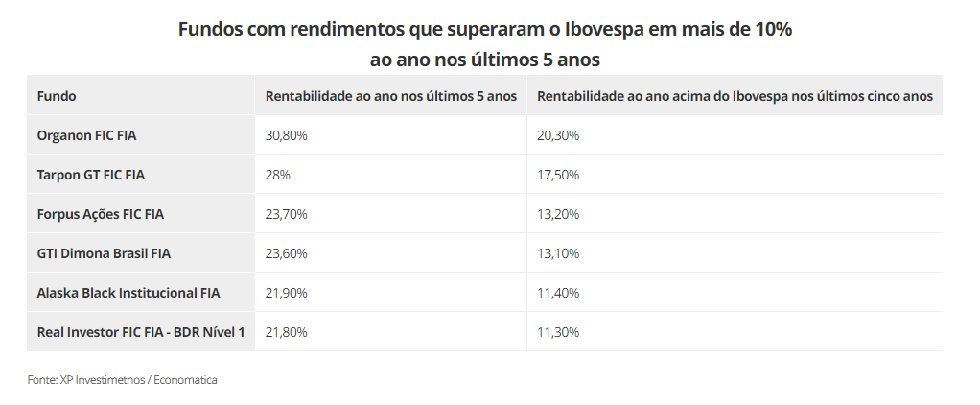
Task: Click the 21,90% value
Action: [x=286, y=293]
